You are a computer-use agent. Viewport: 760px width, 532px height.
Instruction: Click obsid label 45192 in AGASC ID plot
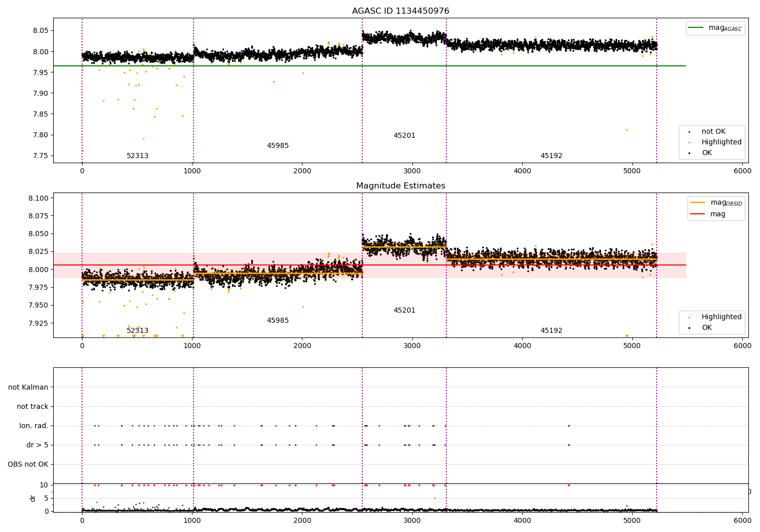tap(551, 156)
